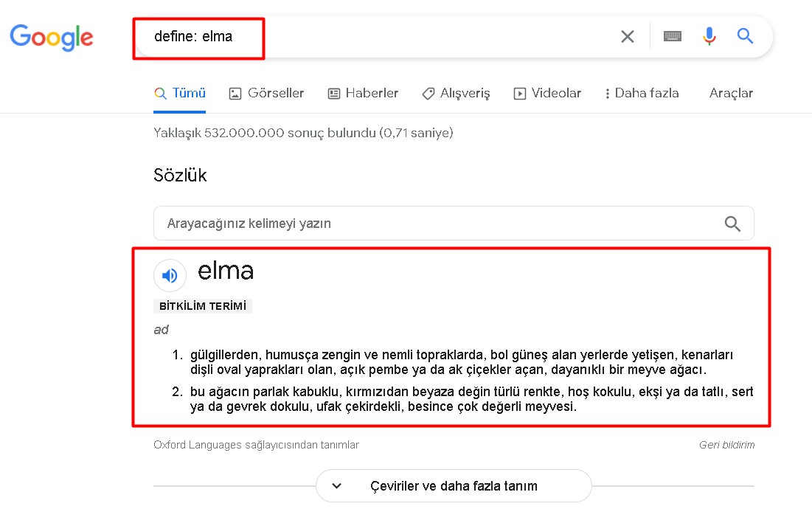Go to the Alışveriş tab
This screenshot has width=812, height=509.
click(x=456, y=93)
